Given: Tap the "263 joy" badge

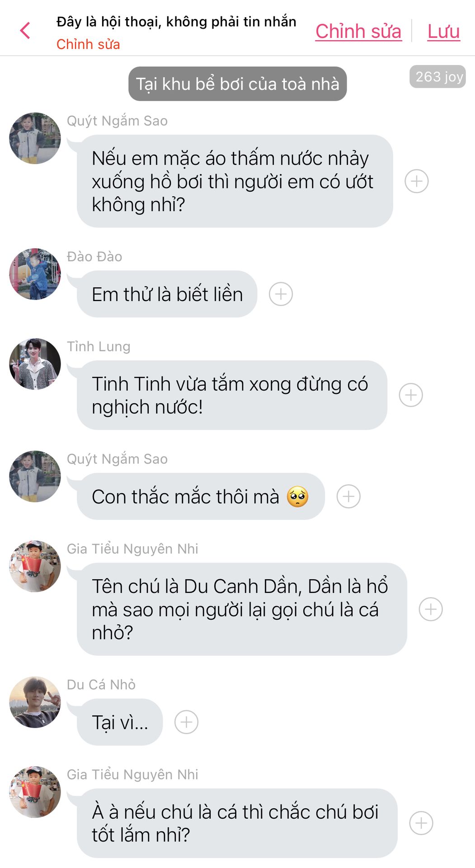Looking at the screenshot, I should [437, 76].
